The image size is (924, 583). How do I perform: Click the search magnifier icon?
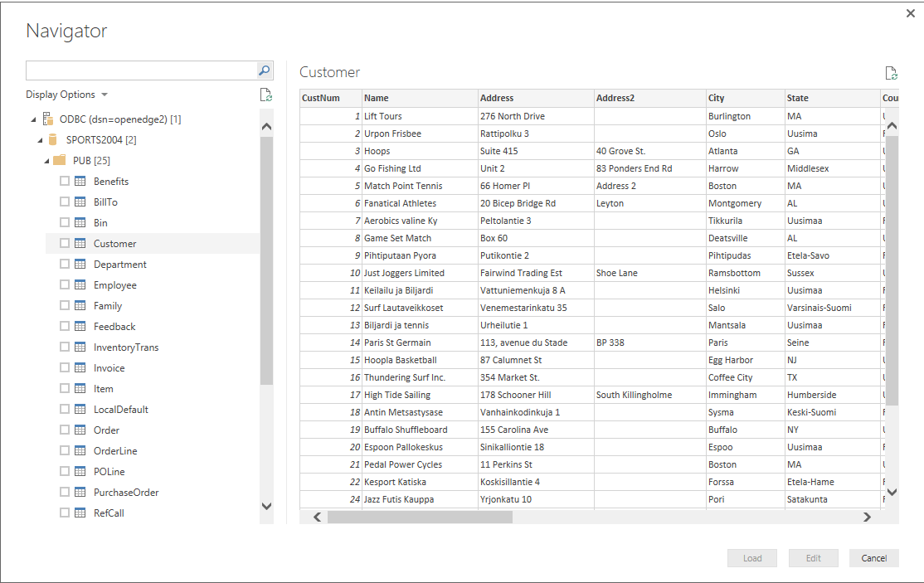(264, 70)
